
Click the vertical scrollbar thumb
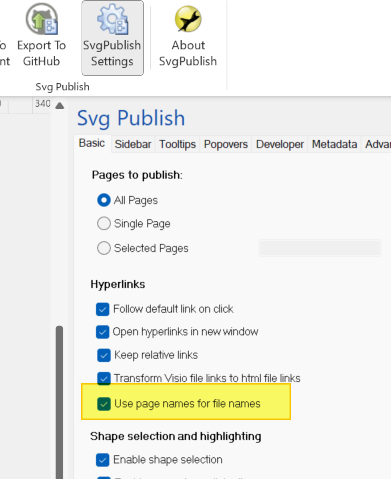click(59, 402)
